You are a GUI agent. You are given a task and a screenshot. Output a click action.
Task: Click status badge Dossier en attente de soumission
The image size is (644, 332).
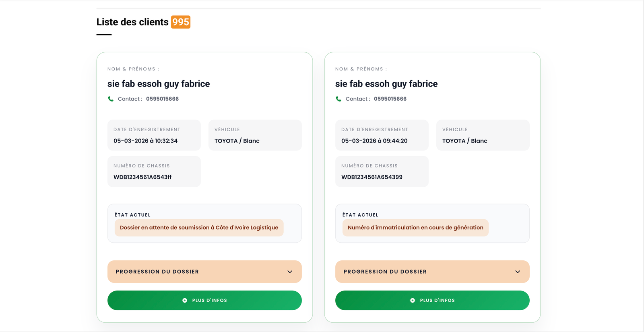point(199,228)
